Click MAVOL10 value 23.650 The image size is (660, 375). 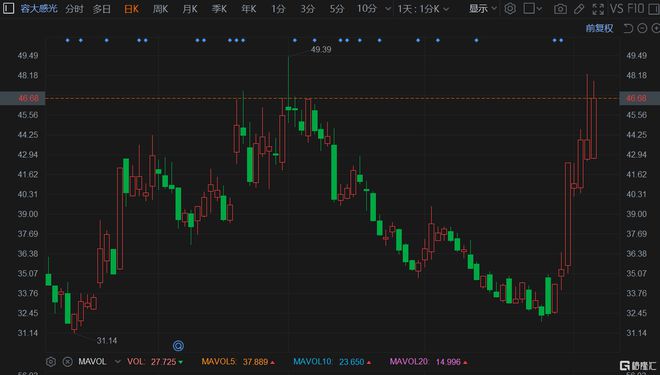351,362
